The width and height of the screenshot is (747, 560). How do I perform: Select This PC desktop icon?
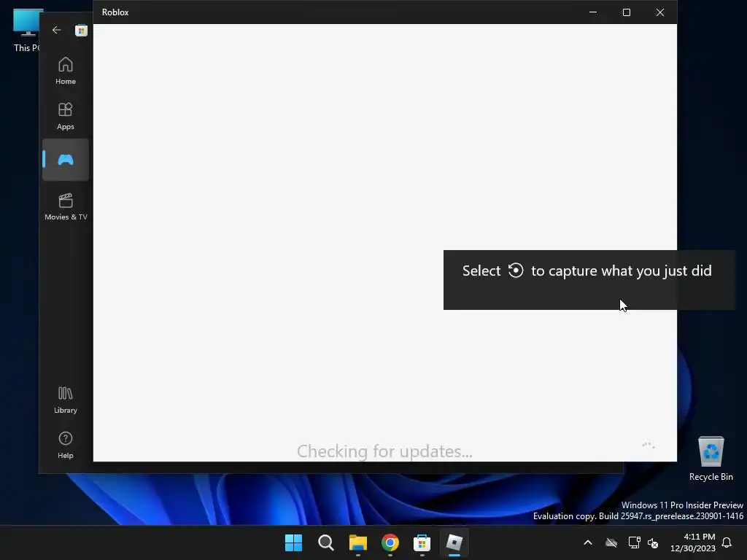pos(27,30)
